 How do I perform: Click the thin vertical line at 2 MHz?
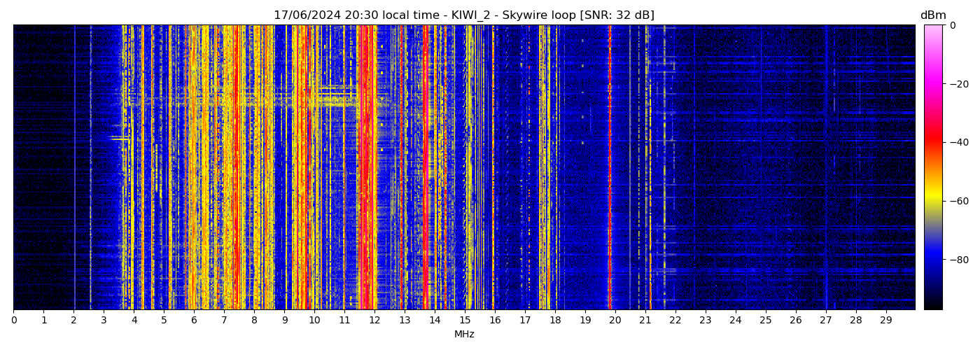pyautogui.click(x=74, y=168)
